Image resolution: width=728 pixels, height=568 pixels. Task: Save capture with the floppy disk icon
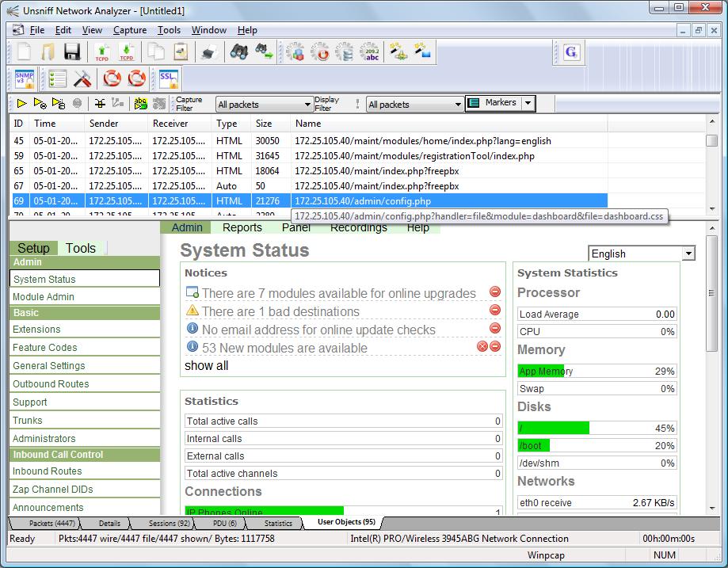72,51
